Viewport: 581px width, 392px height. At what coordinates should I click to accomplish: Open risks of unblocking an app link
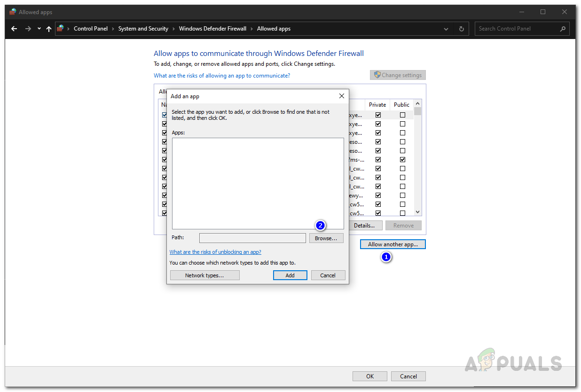[x=215, y=252]
